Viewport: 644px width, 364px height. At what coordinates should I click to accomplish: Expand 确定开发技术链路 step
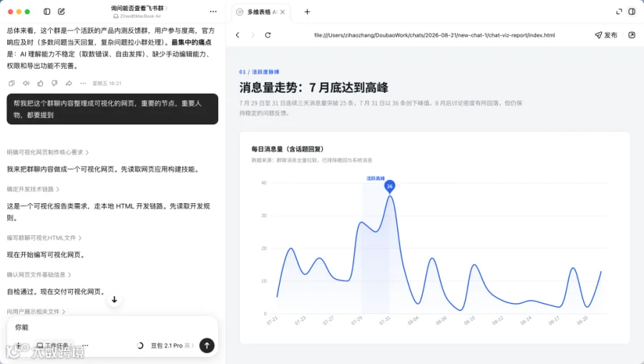click(33, 190)
